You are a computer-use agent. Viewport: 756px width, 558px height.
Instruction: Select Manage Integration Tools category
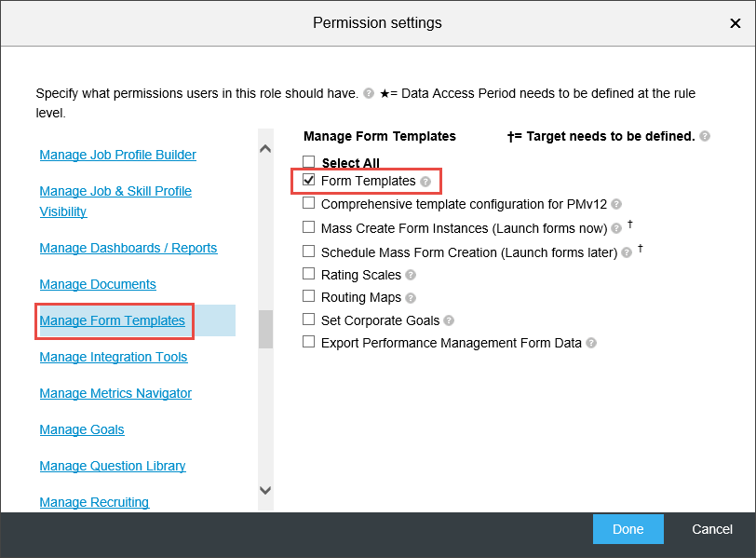(x=114, y=357)
